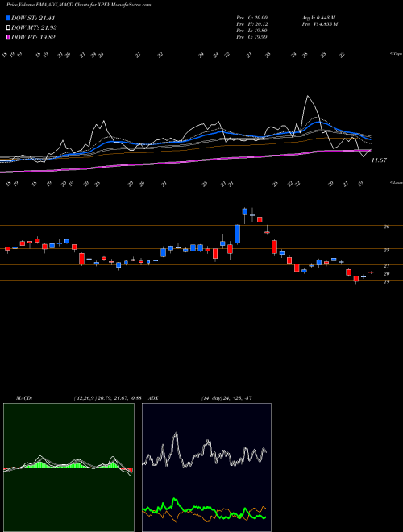Click the MACD: panel title
Viewport: 403px width, 532px height.
click(24, 398)
